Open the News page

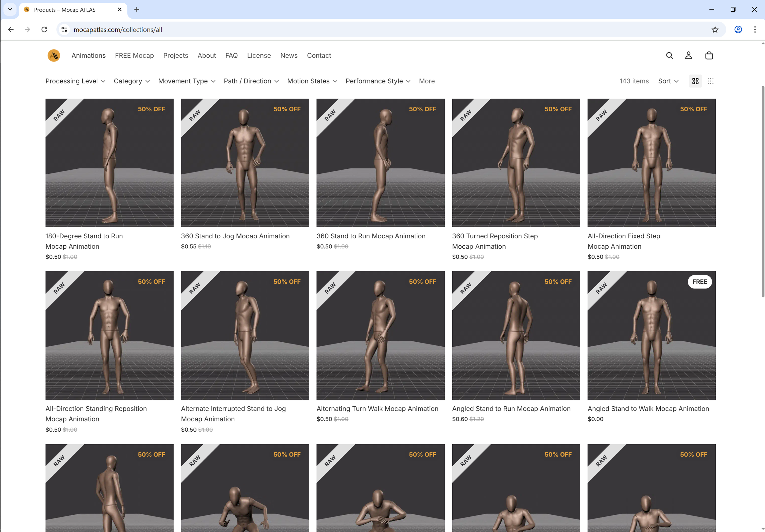click(289, 55)
